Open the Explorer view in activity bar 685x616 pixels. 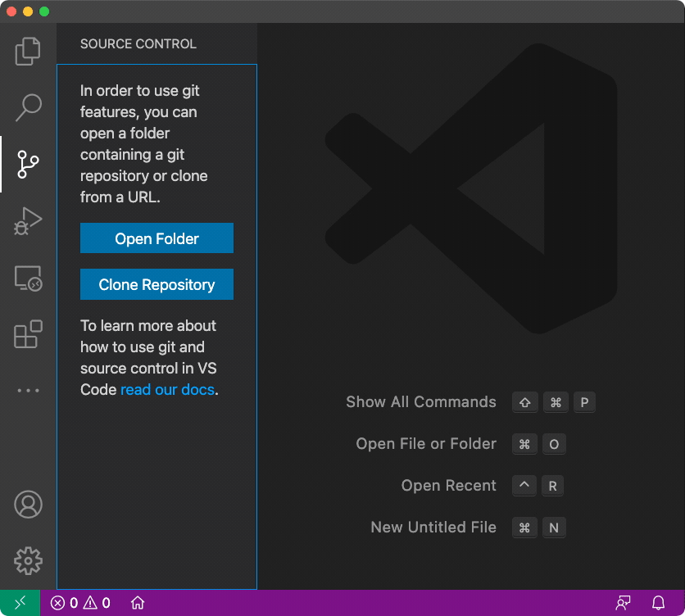point(28,51)
